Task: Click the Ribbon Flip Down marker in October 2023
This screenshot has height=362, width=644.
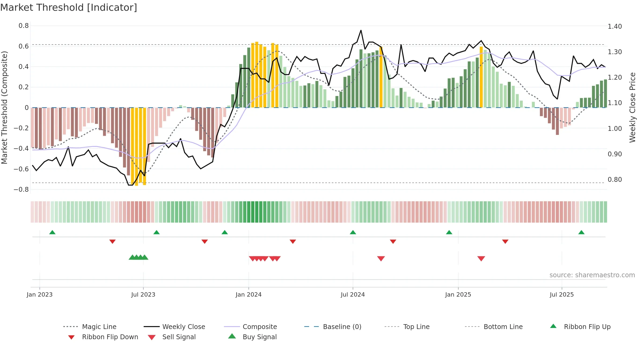Action: point(204,242)
